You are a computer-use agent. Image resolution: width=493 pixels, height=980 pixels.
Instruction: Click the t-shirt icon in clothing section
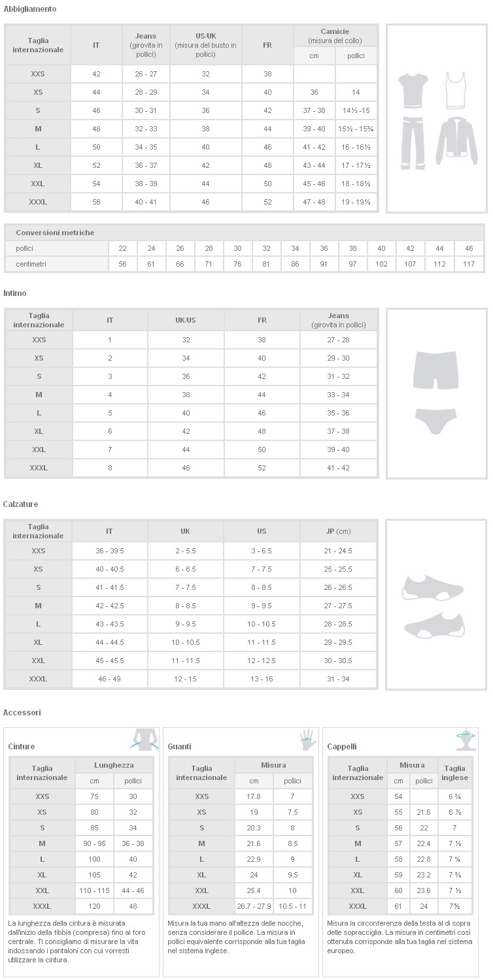coord(413,90)
